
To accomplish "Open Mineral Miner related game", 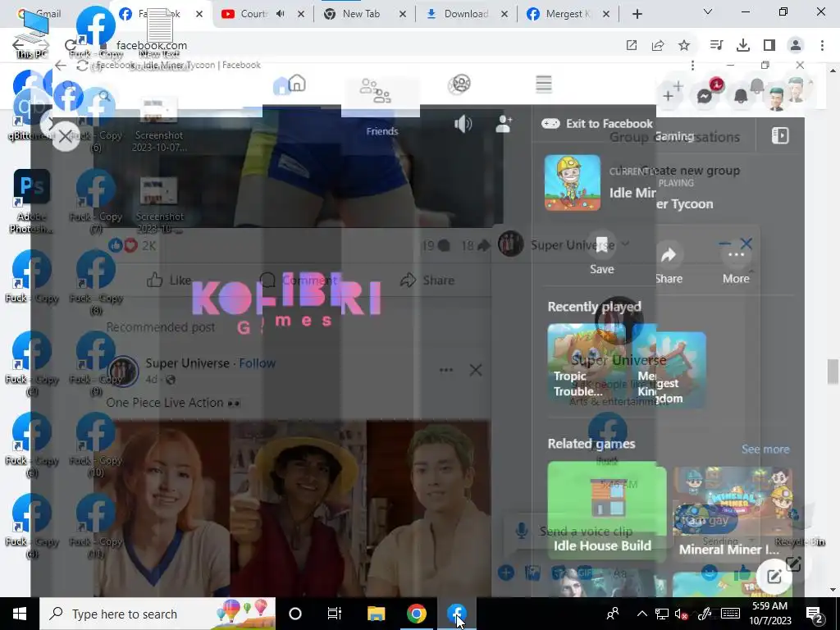I will point(733,512).
